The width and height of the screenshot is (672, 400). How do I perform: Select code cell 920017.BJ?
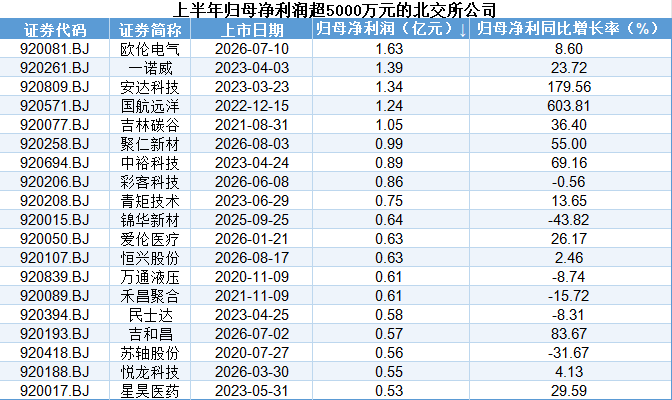[x=55, y=391]
